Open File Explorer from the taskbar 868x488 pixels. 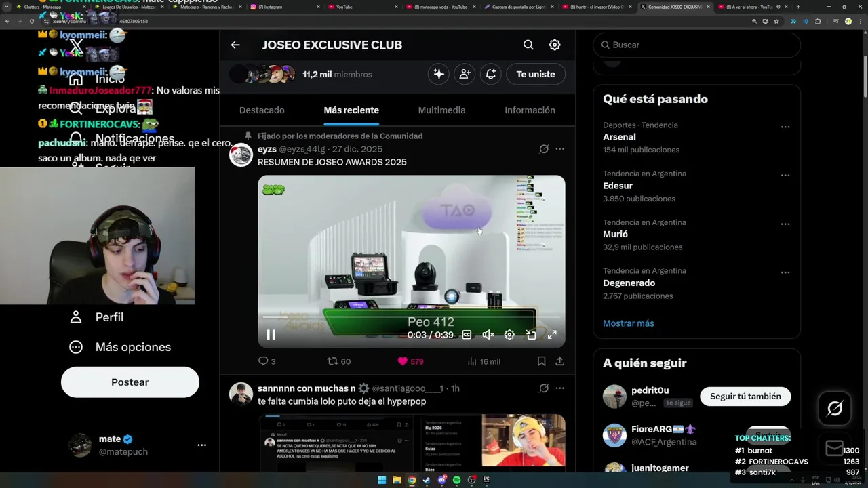pyautogui.click(x=397, y=480)
